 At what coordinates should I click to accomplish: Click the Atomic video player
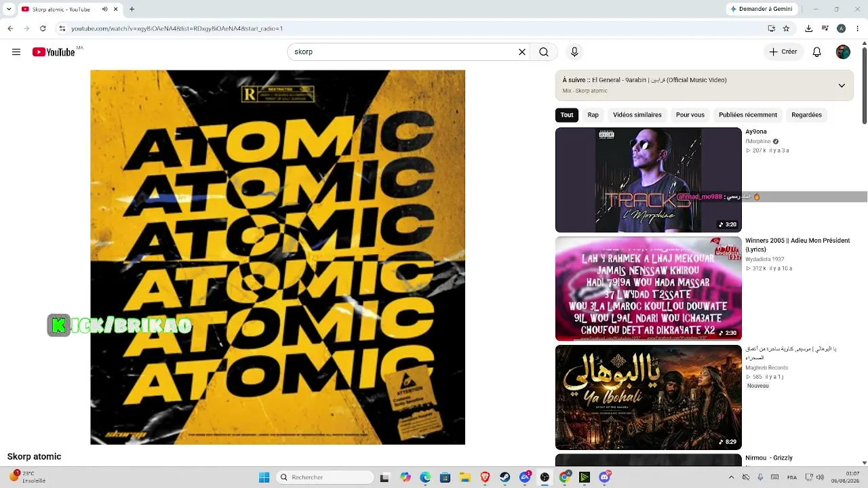click(x=278, y=258)
